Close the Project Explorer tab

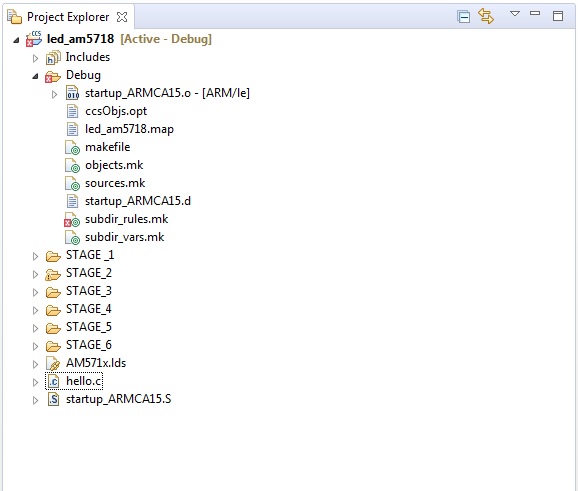[x=122, y=17]
